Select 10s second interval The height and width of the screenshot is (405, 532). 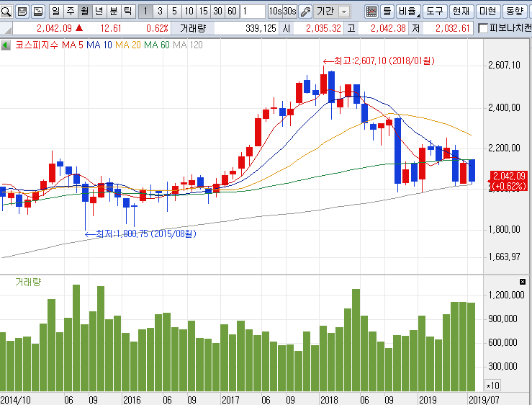(x=275, y=12)
